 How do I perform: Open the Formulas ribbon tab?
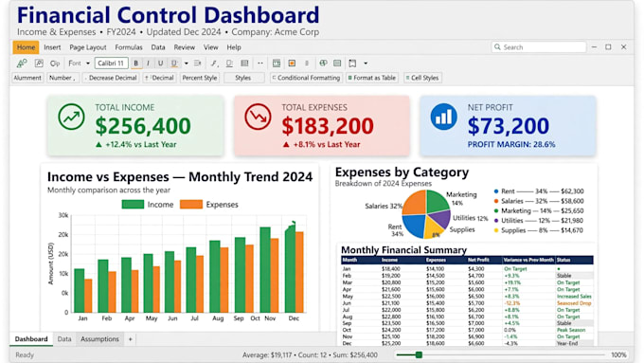pos(129,47)
